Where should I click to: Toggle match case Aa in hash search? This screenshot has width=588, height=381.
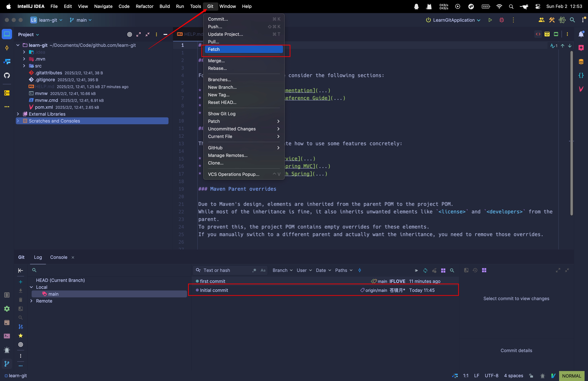pyautogui.click(x=263, y=270)
